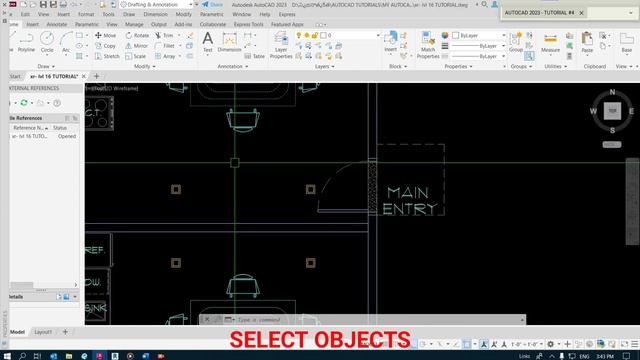The image size is (640, 360).
Task: Close the xr- lvl 16 TUTORIAL drawing tab
Action: [84, 76]
